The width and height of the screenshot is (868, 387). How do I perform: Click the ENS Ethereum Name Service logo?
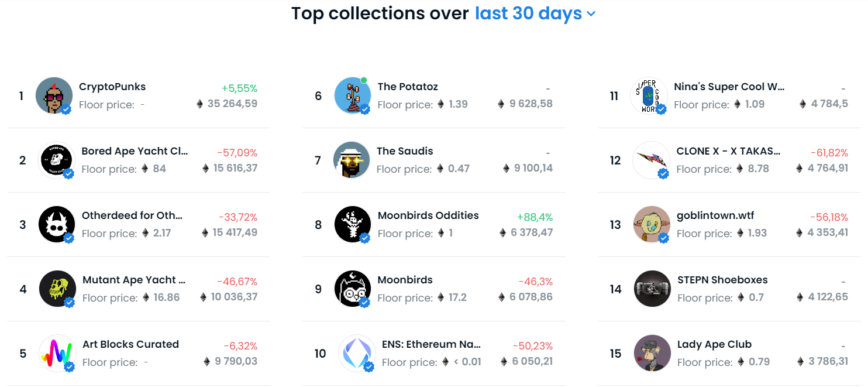click(357, 353)
